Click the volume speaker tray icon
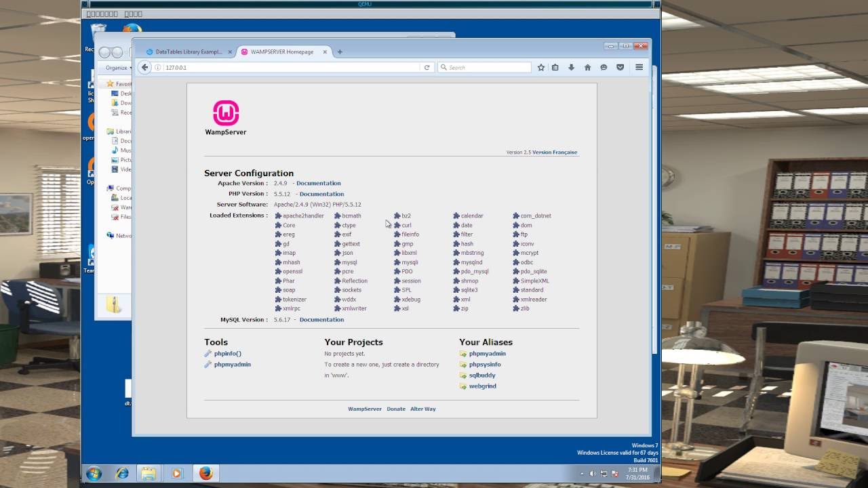This screenshot has width=868, height=488. pos(592,474)
